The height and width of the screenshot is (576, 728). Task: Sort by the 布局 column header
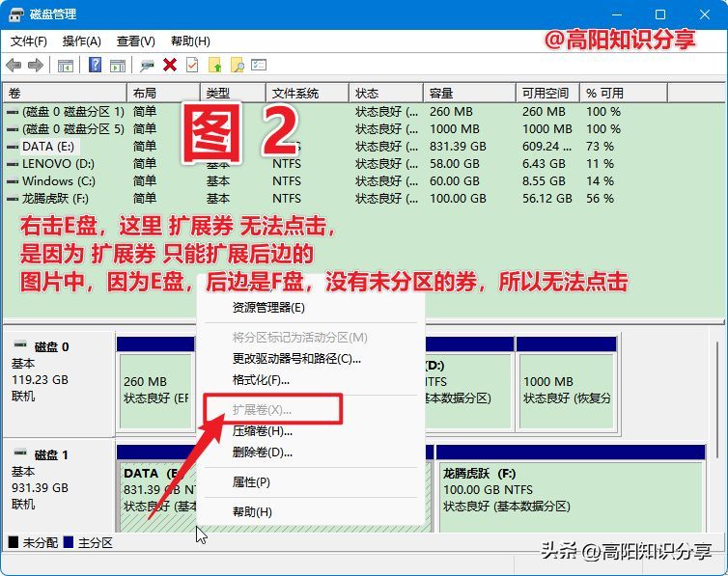[163, 93]
